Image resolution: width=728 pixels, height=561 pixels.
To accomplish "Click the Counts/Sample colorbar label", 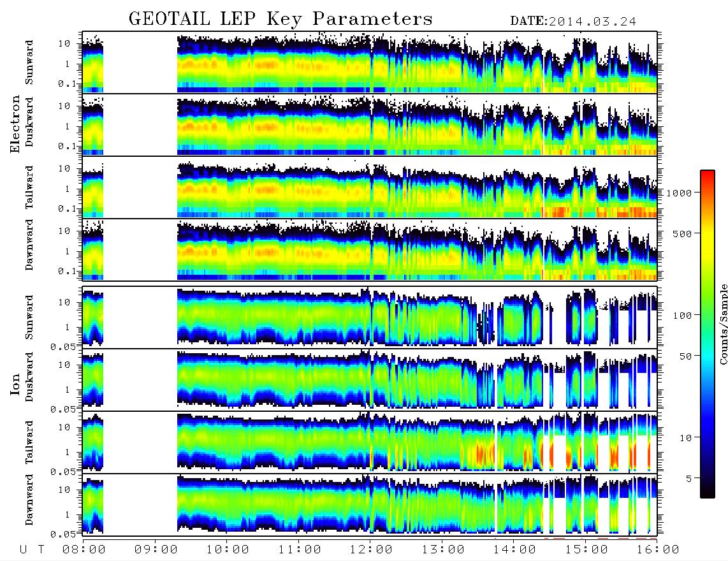I will click(x=723, y=324).
